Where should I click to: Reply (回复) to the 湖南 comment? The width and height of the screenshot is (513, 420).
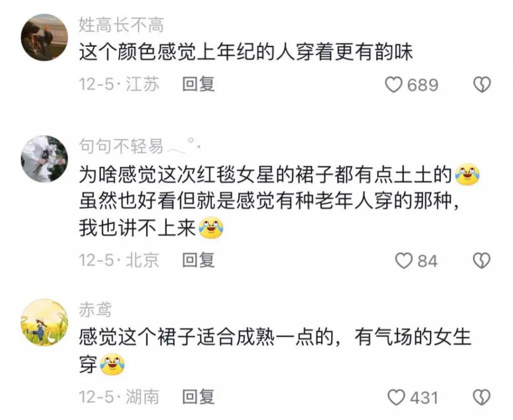tap(198, 397)
